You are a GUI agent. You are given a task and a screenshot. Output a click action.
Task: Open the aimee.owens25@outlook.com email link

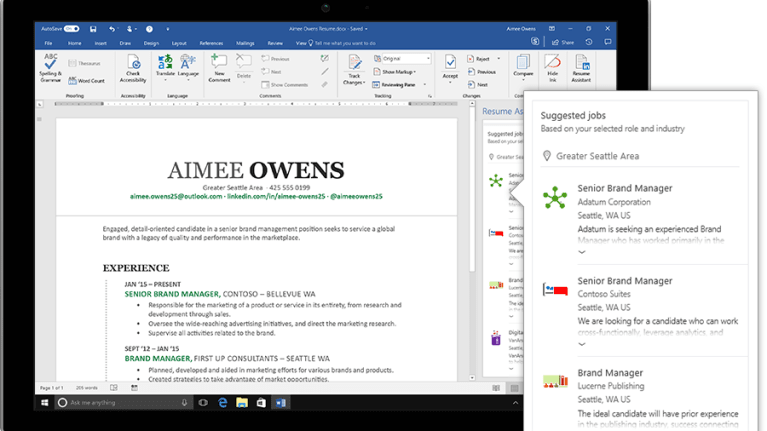tap(176, 196)
